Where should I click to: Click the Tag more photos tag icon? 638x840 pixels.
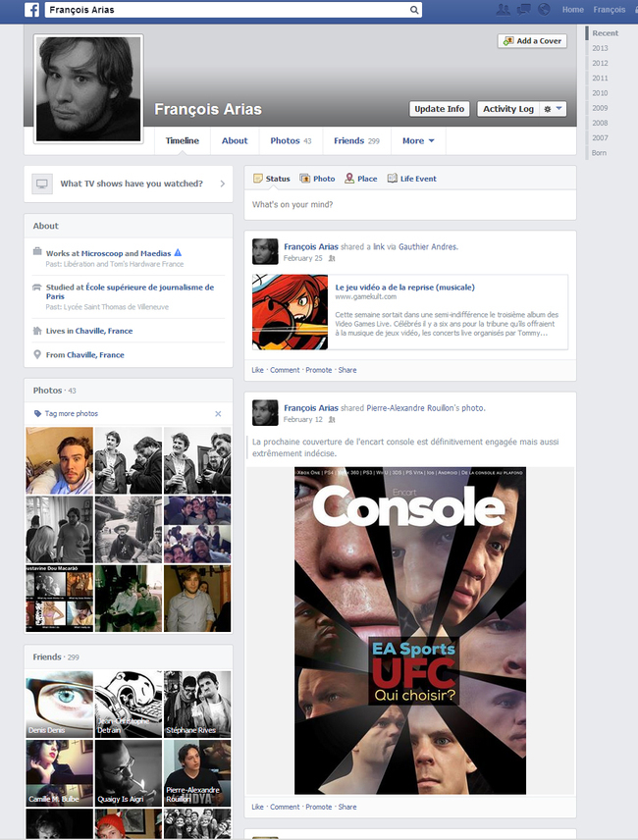point(37,413)
